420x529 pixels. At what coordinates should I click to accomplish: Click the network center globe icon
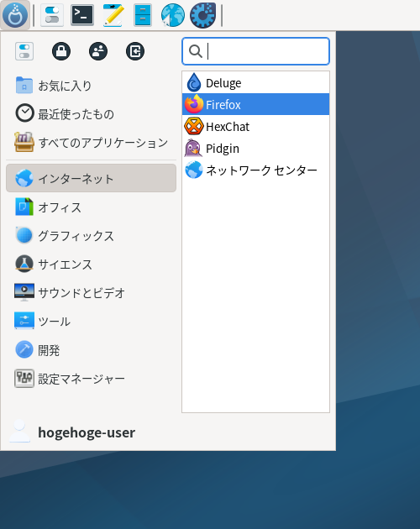[x=194, y=170]
